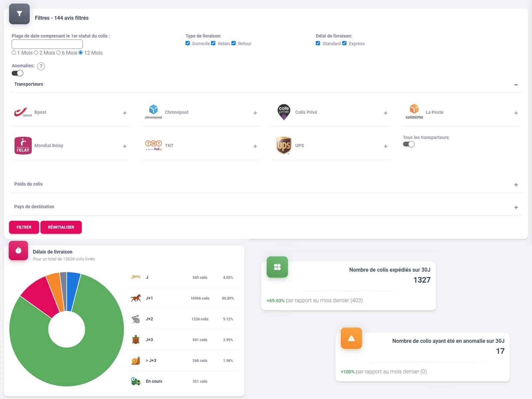Expand the Pays de destination section
Viewport: 532px width, 399px height.
click(516, 207)
